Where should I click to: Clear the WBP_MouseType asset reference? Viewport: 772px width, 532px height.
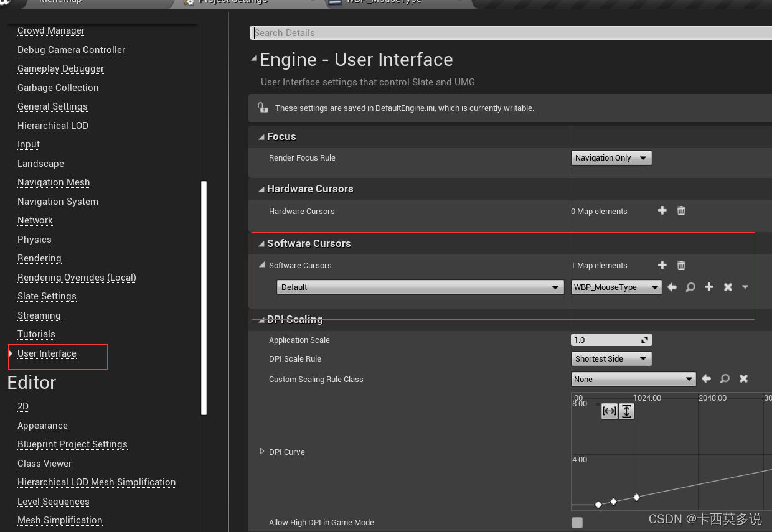coord(727,287)
